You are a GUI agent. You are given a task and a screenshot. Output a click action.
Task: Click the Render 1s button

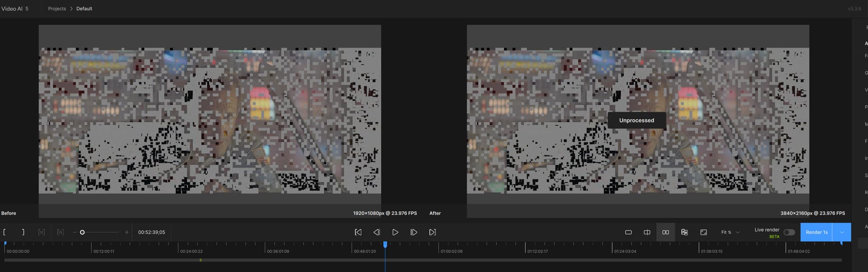point(816,232)
